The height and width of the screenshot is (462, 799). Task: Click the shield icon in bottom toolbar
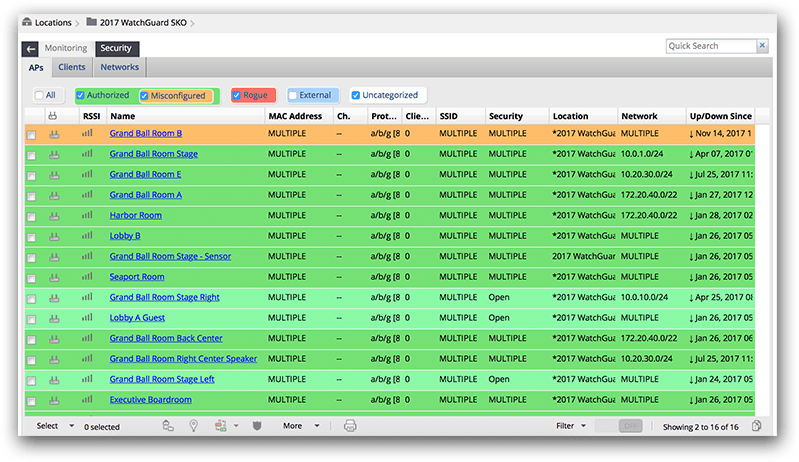[x=257, y=426]
